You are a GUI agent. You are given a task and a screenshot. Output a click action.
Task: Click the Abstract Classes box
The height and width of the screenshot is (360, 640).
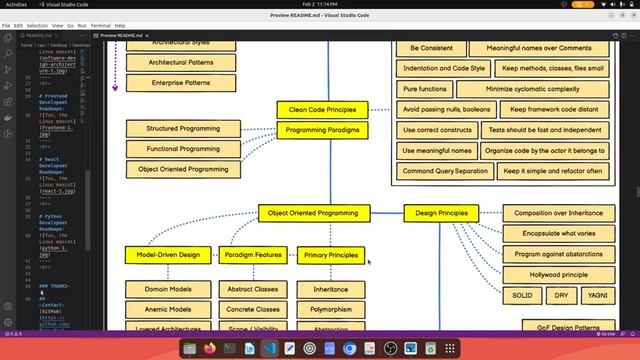253,289
